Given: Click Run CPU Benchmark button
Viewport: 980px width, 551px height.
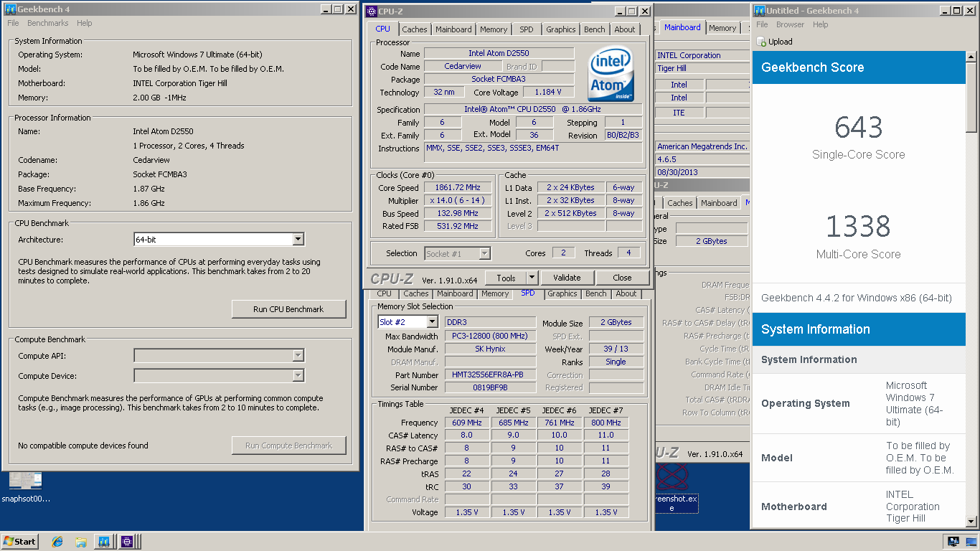Looking at the screenshot, I should point(288,309).
